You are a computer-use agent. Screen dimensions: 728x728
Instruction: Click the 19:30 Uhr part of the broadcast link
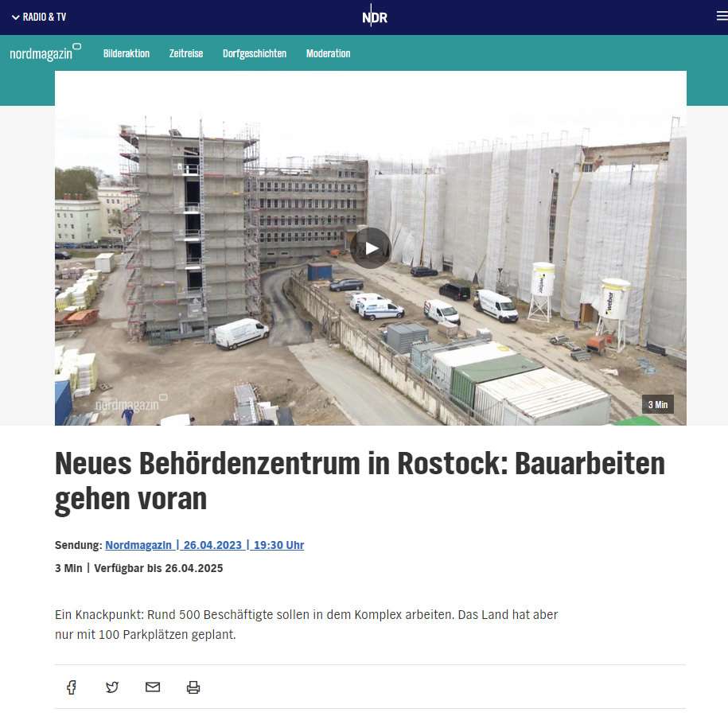278,545
